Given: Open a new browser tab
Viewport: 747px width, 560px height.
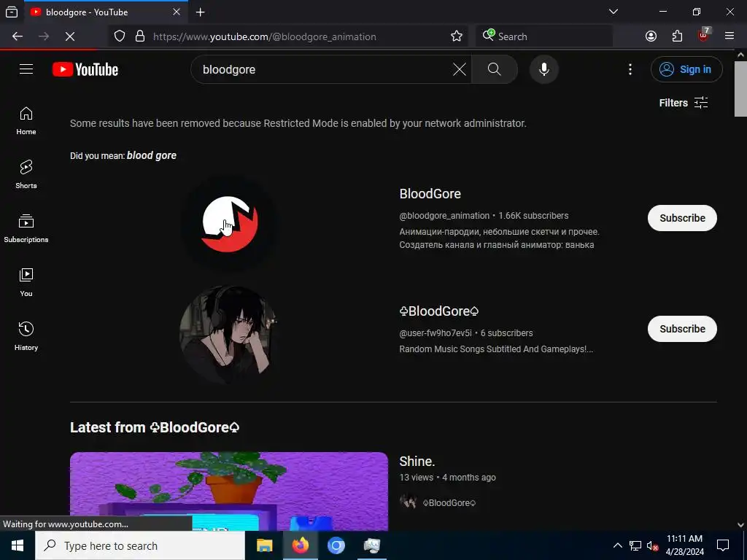Looking at the screenshot, I should 201,12.
